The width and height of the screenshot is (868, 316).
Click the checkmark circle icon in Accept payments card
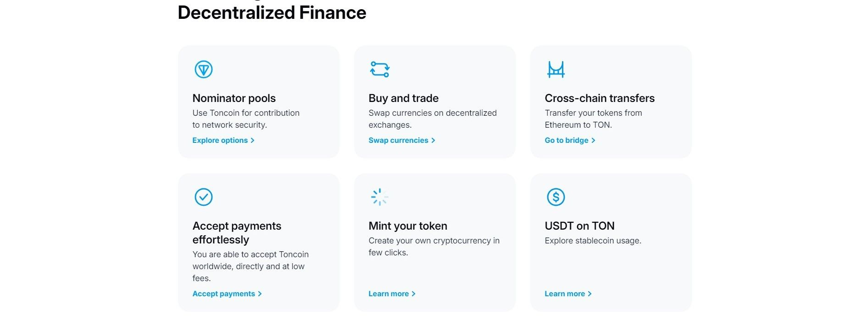(x=203, y=197)
